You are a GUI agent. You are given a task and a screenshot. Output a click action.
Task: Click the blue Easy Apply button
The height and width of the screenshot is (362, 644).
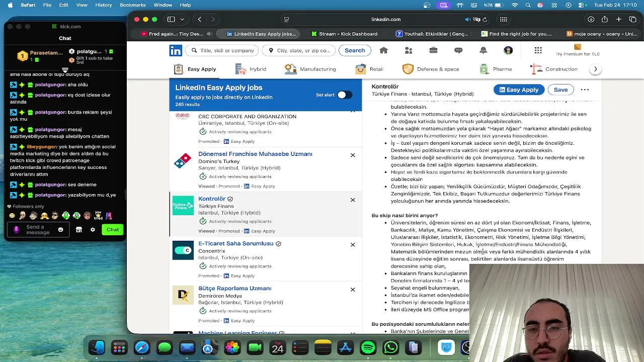[519, 89]
